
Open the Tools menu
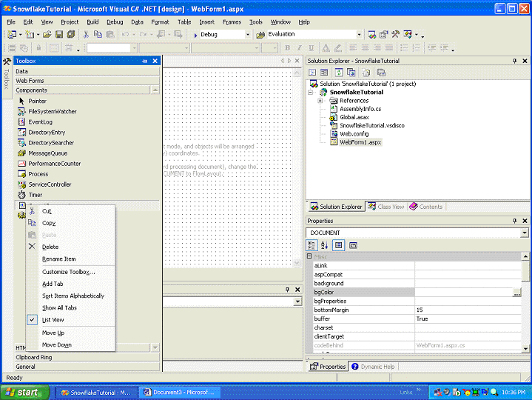click(256, 22)
